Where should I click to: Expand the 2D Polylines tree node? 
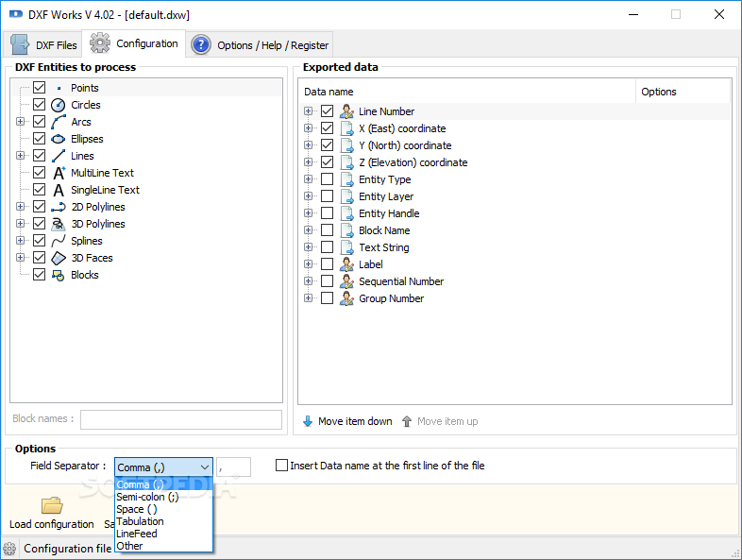21,207
